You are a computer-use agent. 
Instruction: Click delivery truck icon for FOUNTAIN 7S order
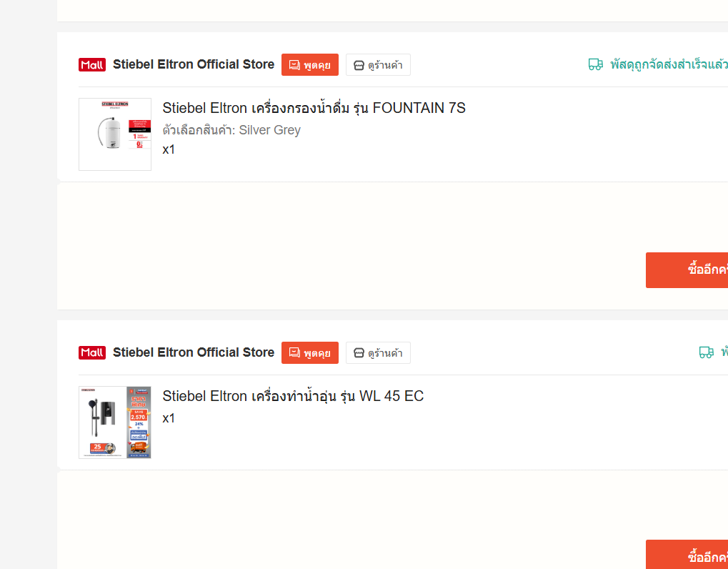tap(596, 64)
